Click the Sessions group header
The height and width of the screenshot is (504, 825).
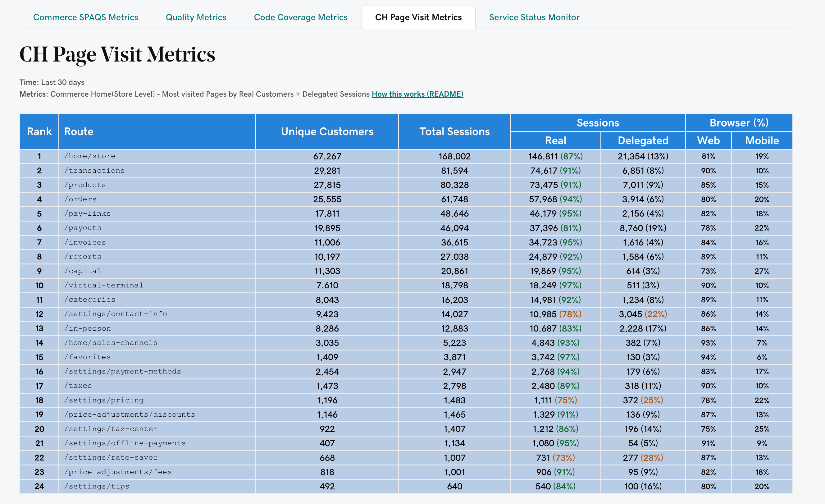pyautogui.click(x=597, y=122)
